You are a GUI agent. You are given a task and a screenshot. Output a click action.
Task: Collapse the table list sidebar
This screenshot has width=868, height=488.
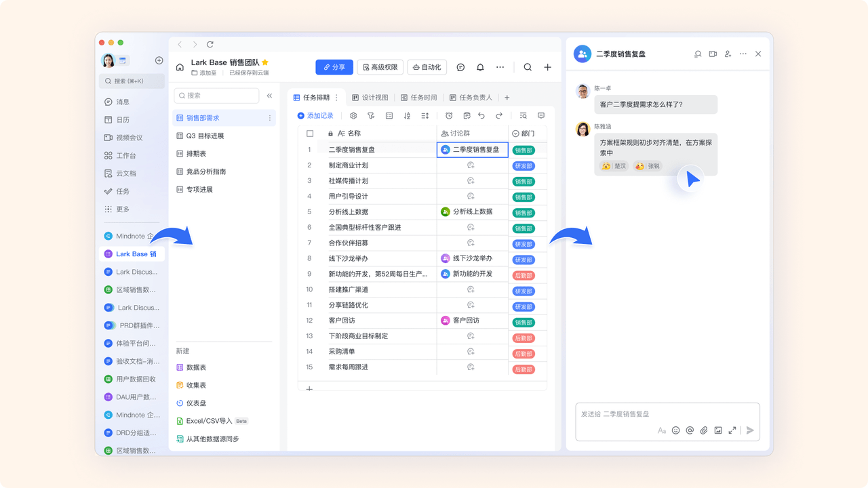[x=269, y=96]
